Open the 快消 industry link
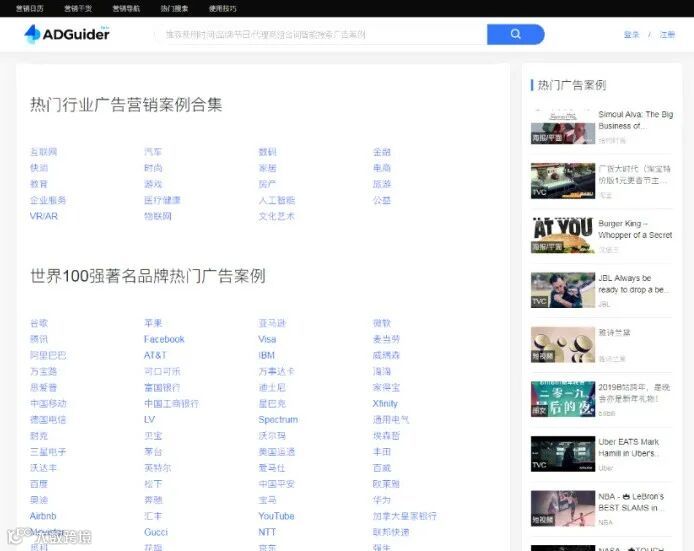This screenshot has height=551, width=694. point(39,168)
